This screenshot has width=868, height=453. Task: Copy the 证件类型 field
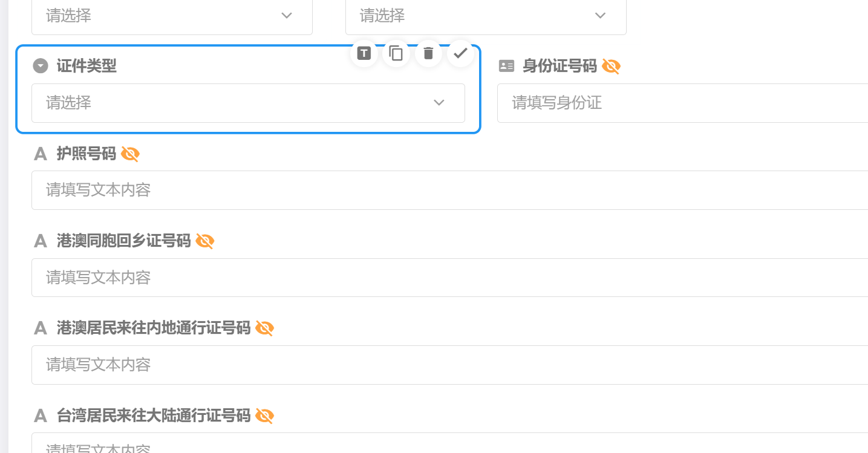tap(396, 53)
